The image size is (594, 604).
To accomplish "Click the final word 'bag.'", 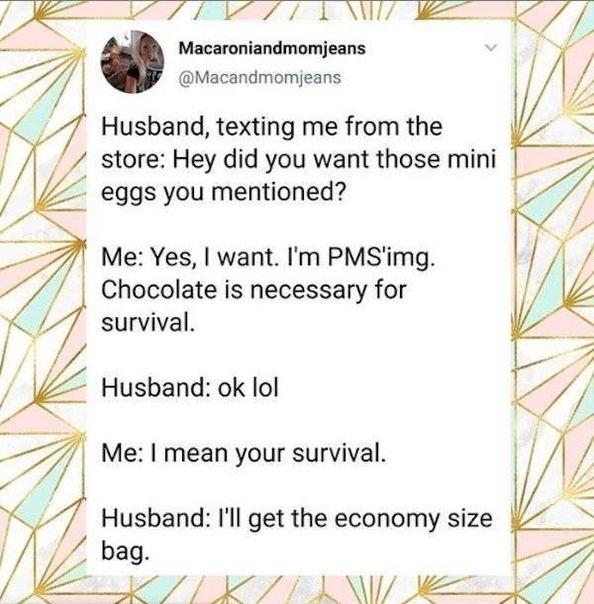I will click(125, 552).
